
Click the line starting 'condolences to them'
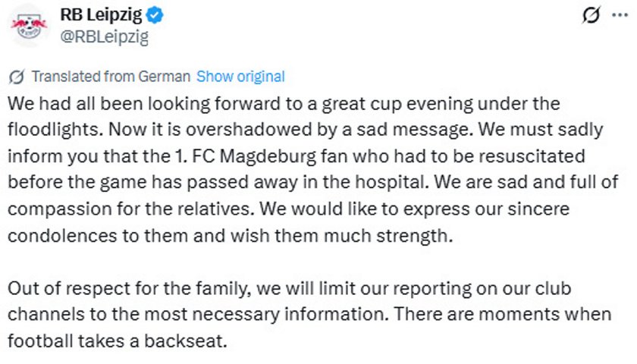(x=230, y=235)
